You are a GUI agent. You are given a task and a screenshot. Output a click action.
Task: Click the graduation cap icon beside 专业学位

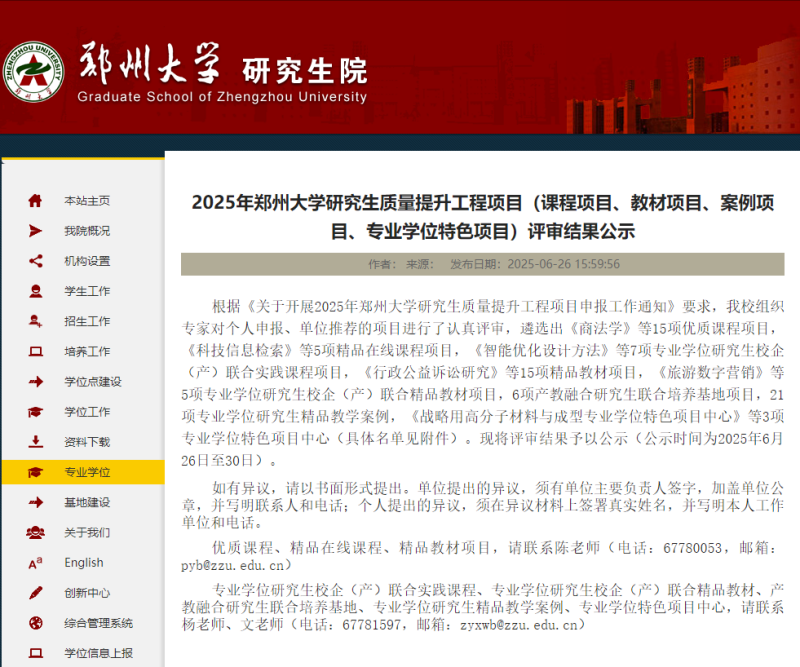tap(35, 472)
